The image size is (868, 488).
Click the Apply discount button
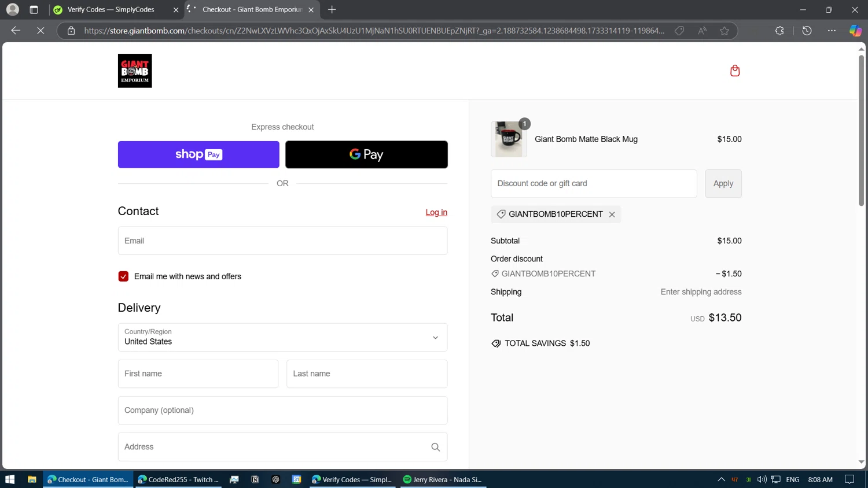click(723, 183)
